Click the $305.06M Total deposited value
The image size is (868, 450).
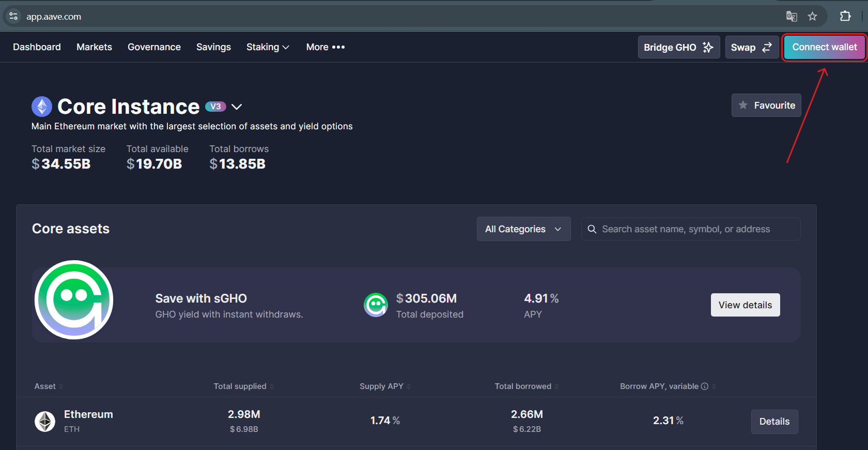[426, 298]
